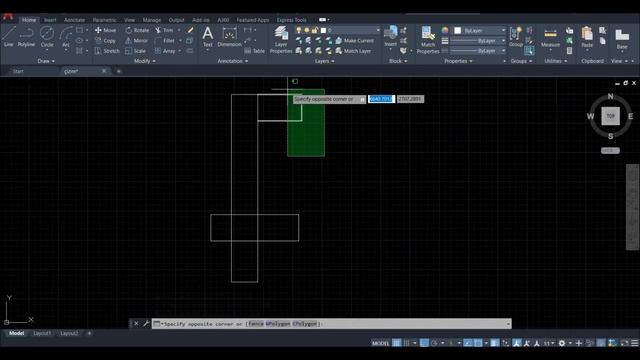This screenshot has width=640, height=360.
Task: Open status bar customization menu icon
Action: (x=635, y=343)
